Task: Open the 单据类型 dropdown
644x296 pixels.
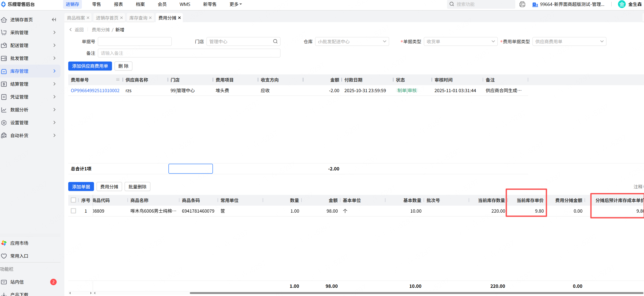Action: (x=460, y=41)
